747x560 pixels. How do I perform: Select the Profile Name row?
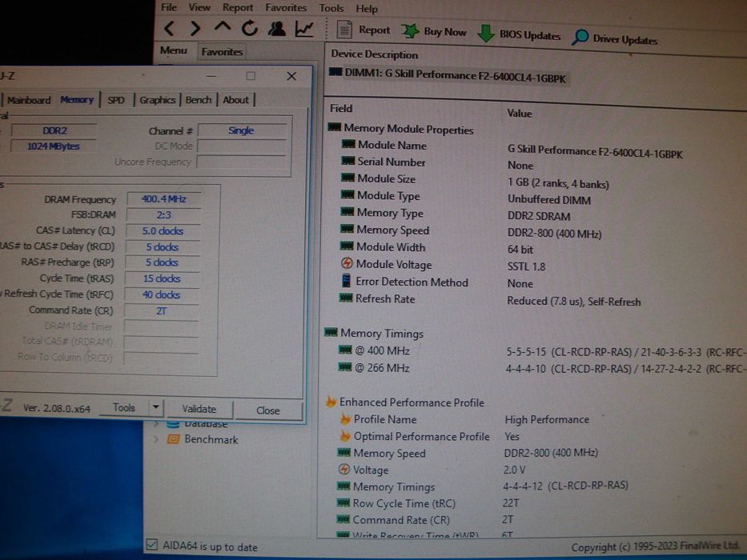463,419
